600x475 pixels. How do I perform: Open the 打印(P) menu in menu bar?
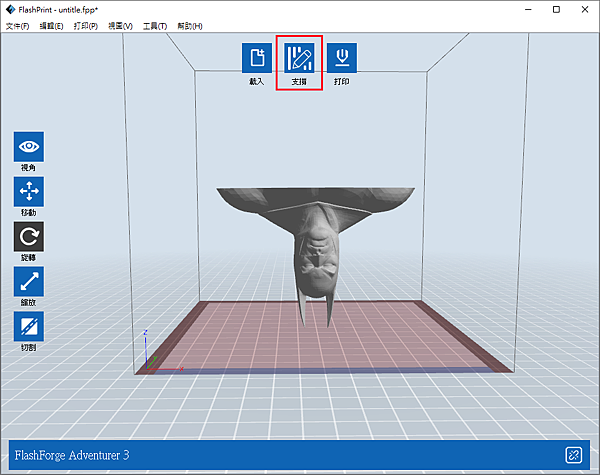pos(86,25)
